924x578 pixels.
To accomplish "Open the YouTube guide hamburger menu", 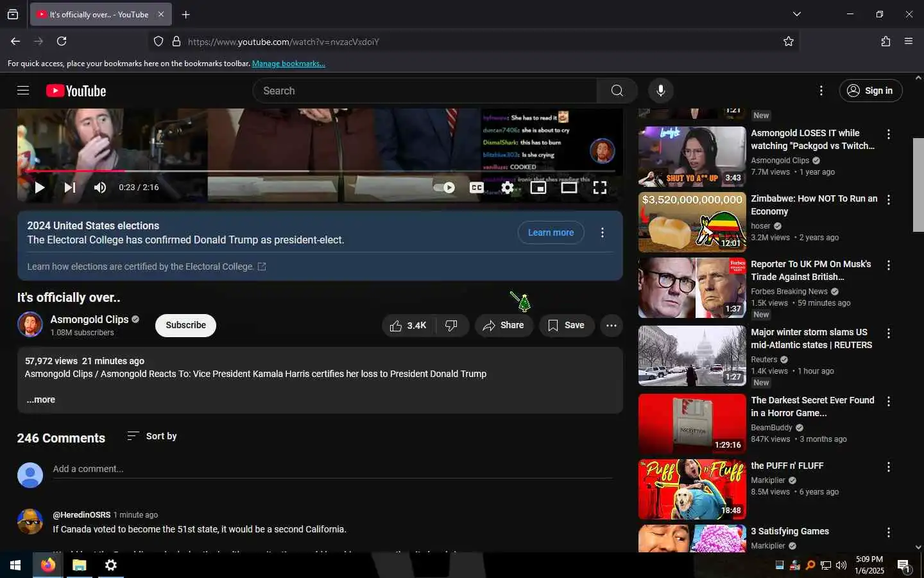I will [x=23, y=91].
